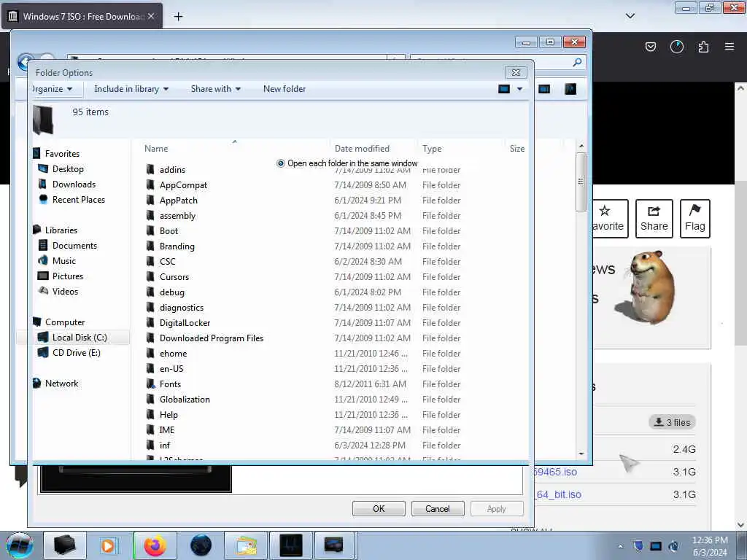Click the 3 files download button
747x560 pixels.
[x=672, y=422]
